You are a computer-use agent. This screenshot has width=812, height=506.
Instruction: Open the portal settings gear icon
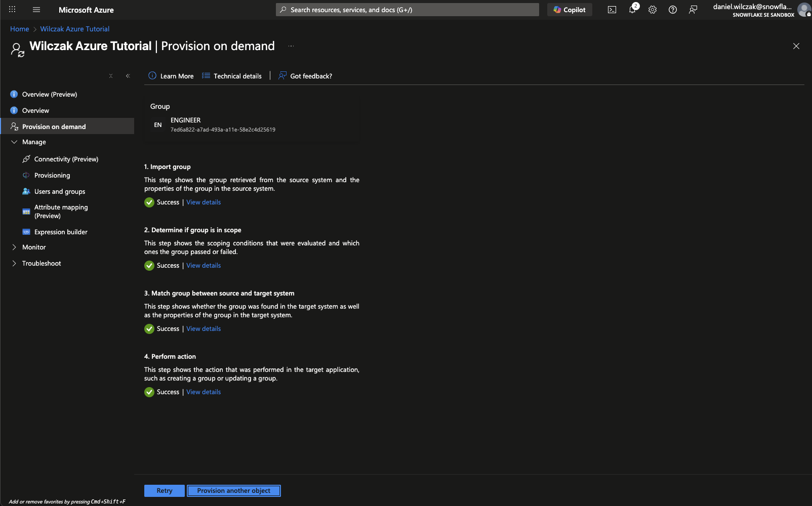click(x=653, y=10)
